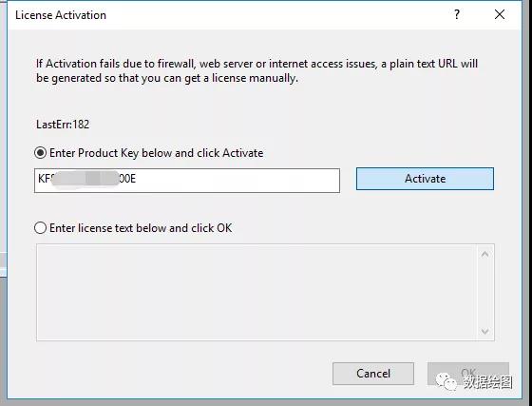Close the License Activation dialog
The image size is (532, 406).
pyautogui.click(x=500, y=14)
